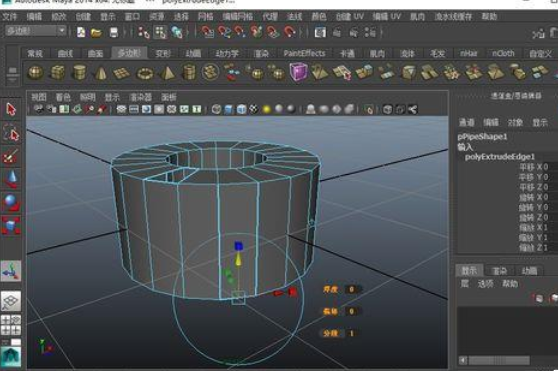558x371 pixels.
Task: Toggle textured display checker icon
Action: click(x=254, y=109)
